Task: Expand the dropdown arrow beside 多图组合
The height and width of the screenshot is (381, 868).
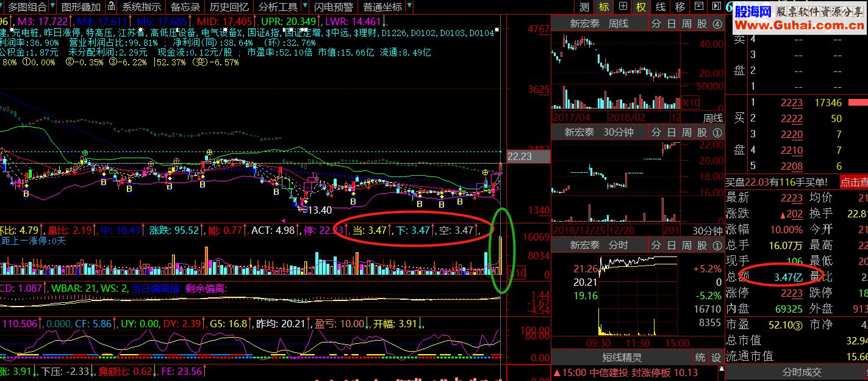Action: (x=52, y=7)
